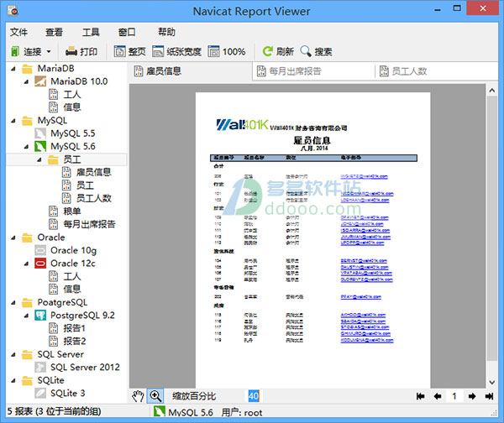Click the vertical scrollbar thumb

tap(491, 228)
